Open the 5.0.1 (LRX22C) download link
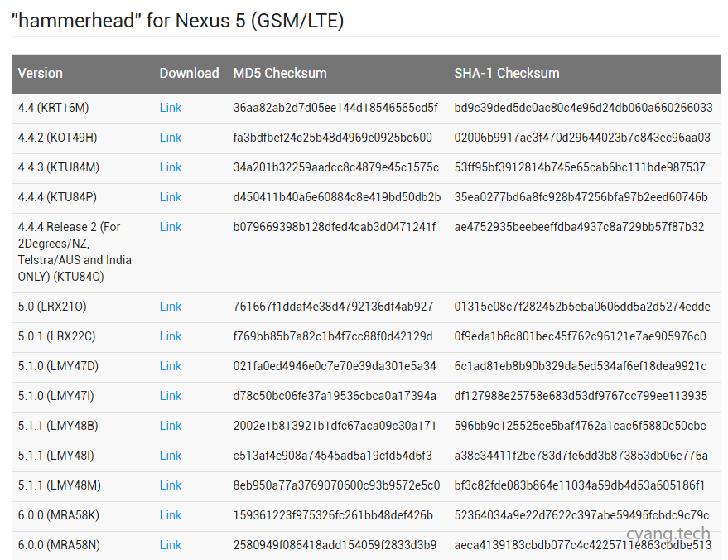Viewport: 728px width, 560px height. click(170, 336)
